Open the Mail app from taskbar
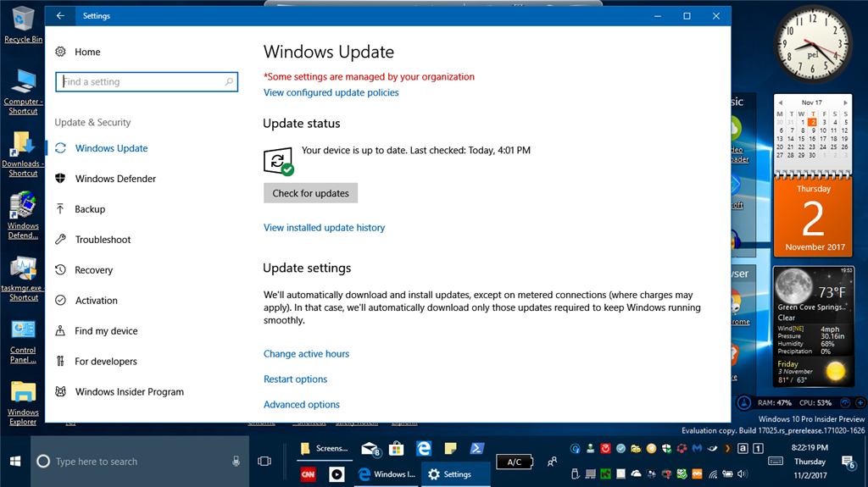This screenshot has width=868, height=487. click(370, 449)
